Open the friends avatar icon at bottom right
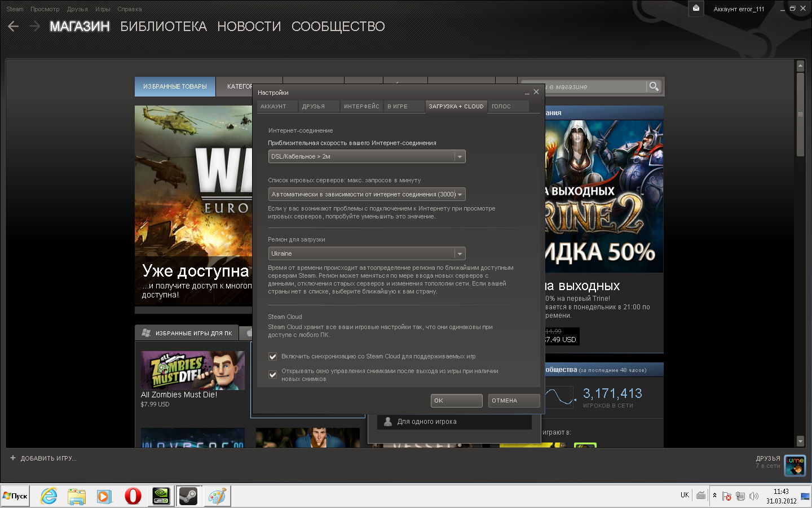Viewport: 812px width, 508px height. click(x=795, y=466)
